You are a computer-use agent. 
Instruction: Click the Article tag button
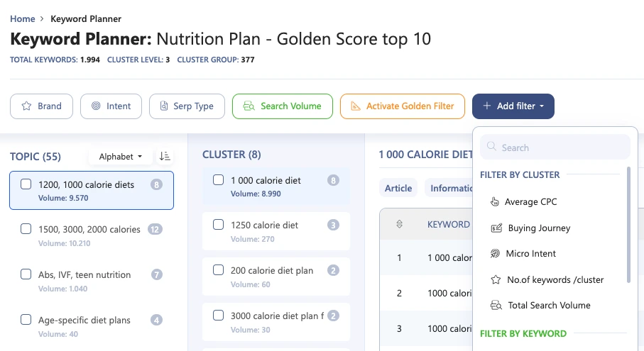click(x=398, y=188)
